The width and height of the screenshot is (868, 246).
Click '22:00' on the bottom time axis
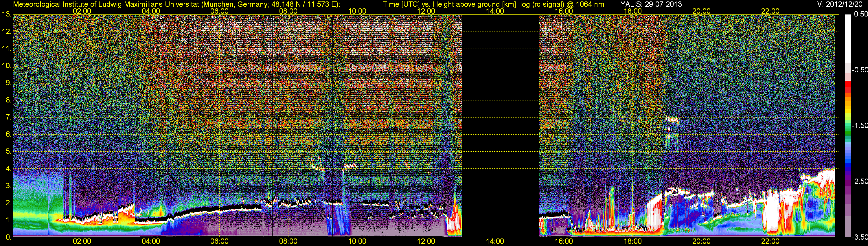point(770,241)
